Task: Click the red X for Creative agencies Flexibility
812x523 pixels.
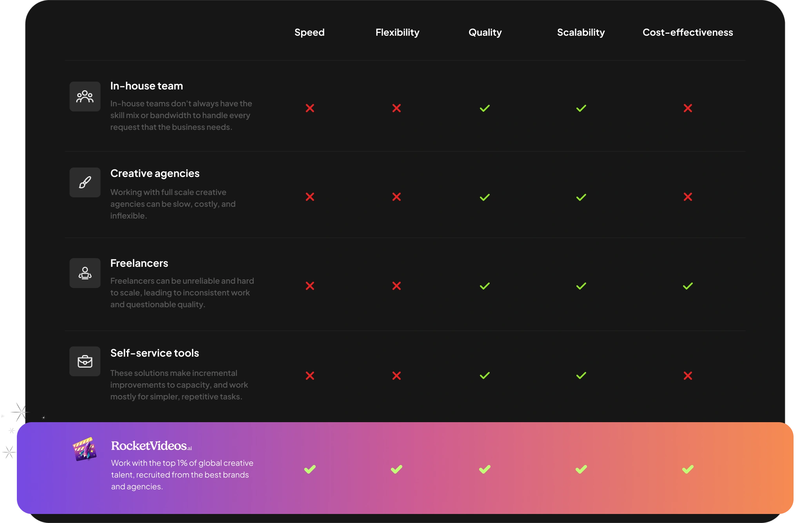Action: 396,197
